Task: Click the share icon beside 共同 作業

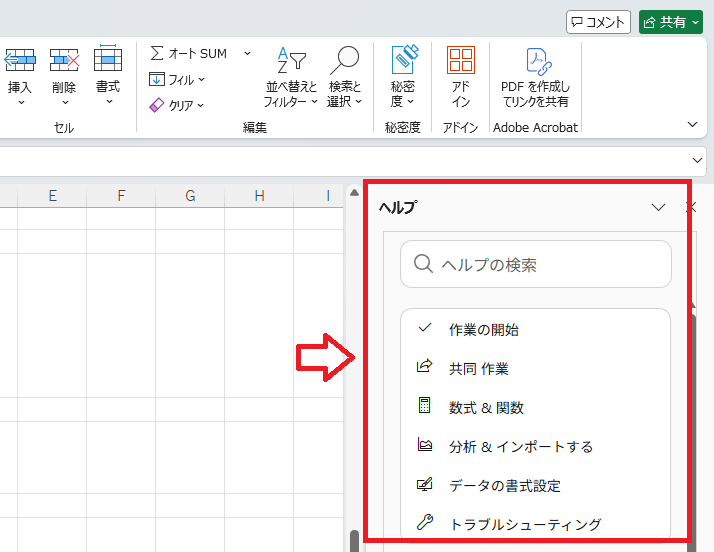Action: (424, 366)
